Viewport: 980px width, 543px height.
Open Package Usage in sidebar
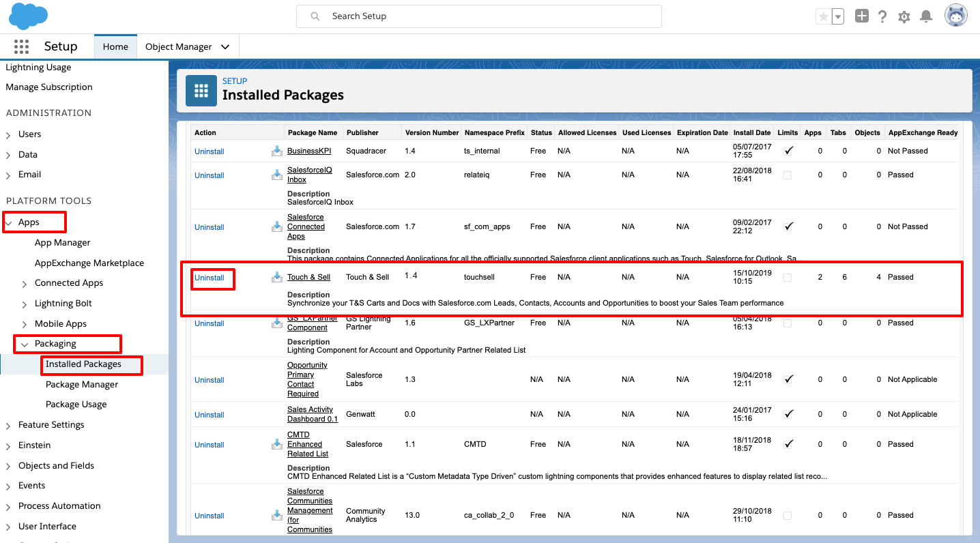coord(76,405)
